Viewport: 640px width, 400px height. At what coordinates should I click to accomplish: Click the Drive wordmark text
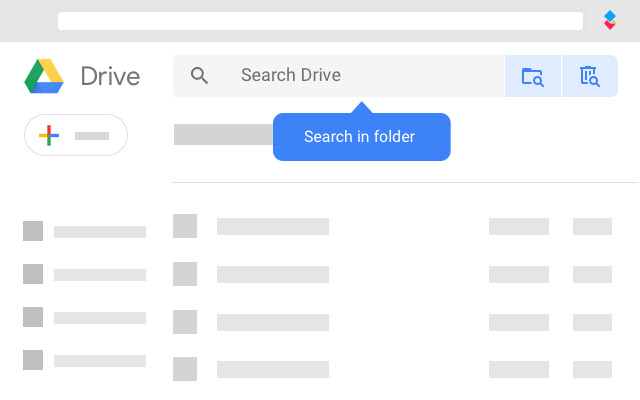coord(110,76)
